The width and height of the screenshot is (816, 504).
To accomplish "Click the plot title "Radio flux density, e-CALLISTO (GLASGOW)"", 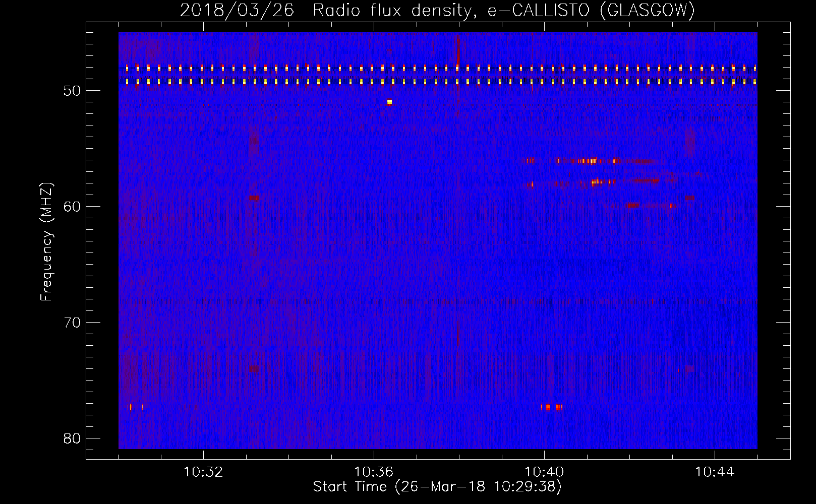I will [504, 10].
